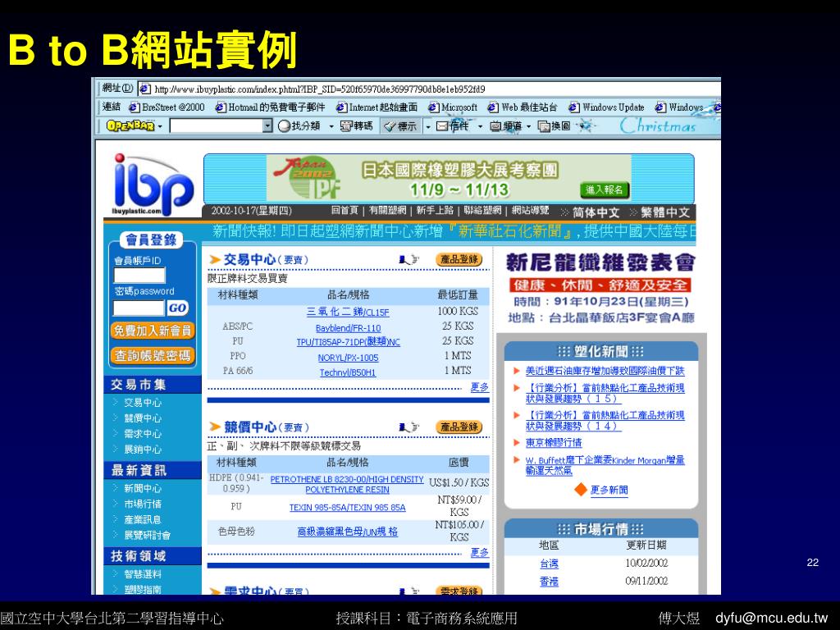Click 免費加入新會員 button
The image size is (840, 630).
153,331
